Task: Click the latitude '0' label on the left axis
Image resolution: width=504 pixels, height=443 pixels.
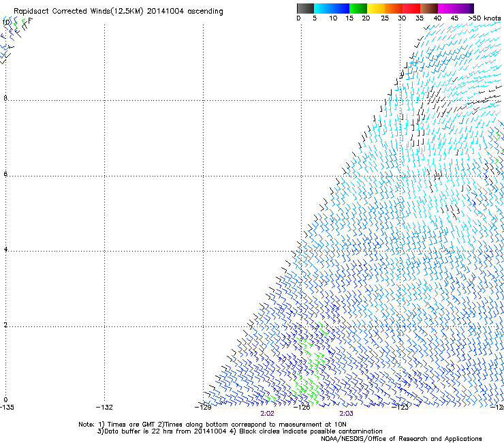Action: tap(5, 400)
